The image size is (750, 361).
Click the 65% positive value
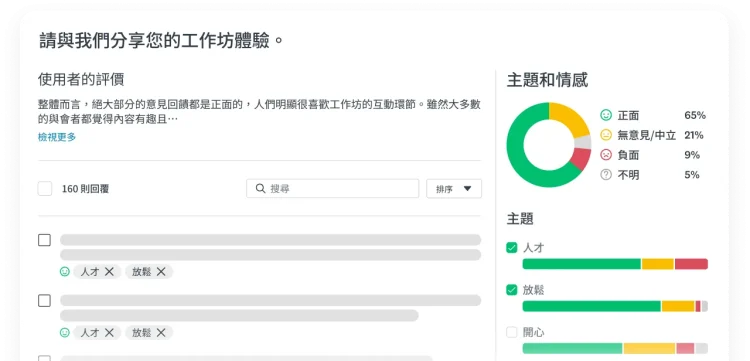[695, 115]
